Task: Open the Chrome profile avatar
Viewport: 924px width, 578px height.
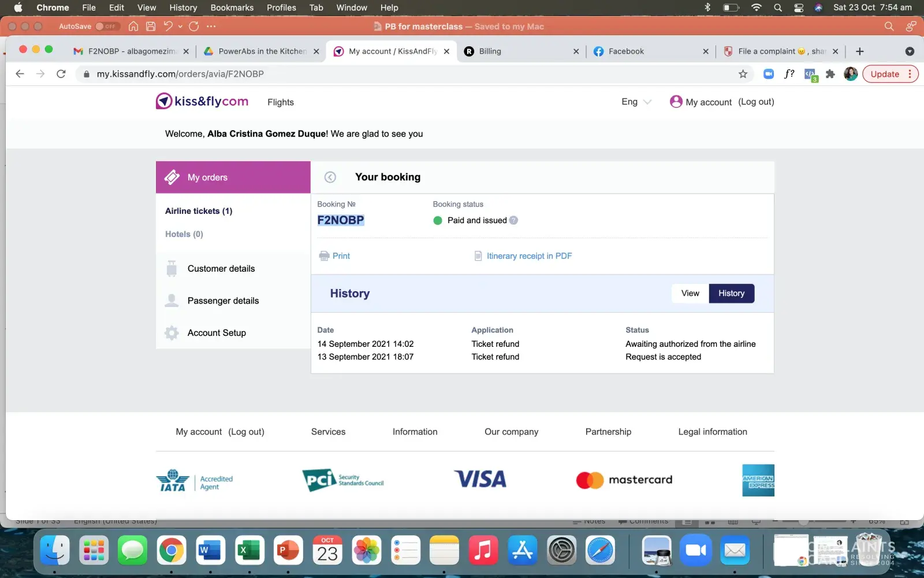Action: coord(851,74)
